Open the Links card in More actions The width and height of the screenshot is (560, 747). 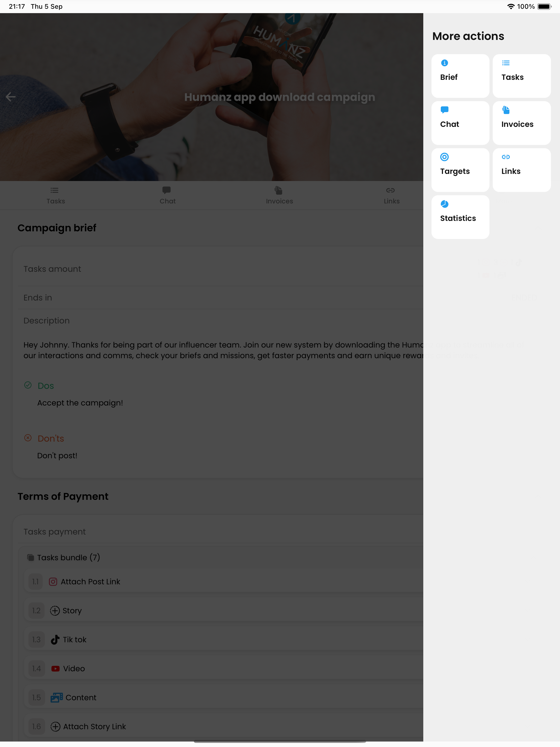click(x=521, y=170)
